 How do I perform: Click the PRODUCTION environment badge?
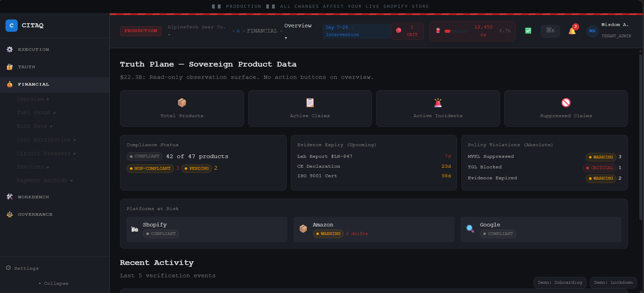point(141,31)
